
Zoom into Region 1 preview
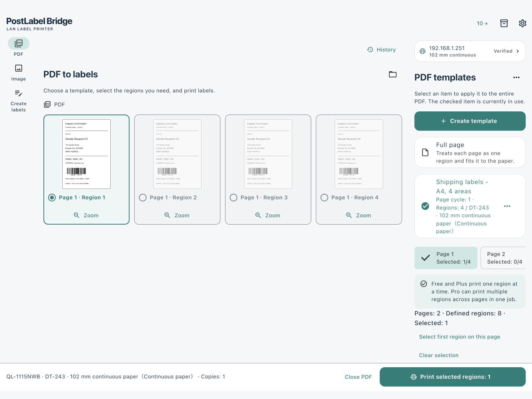tap(86, 215)
